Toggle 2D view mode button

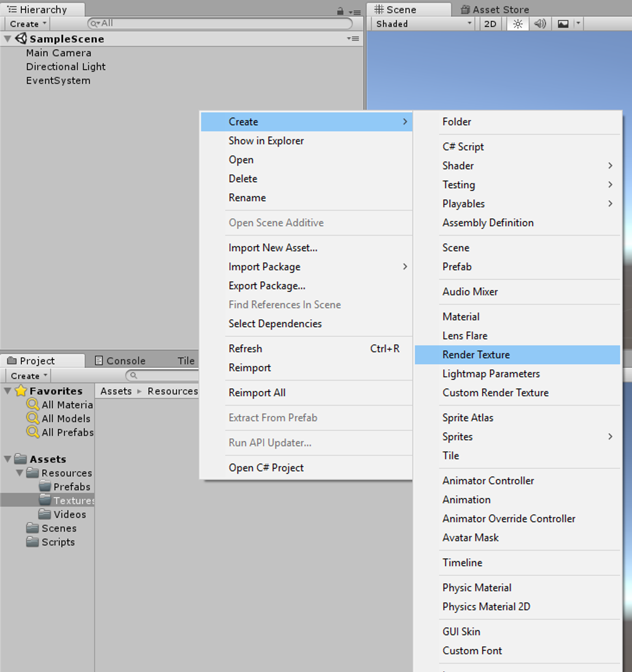pos(490,24)
